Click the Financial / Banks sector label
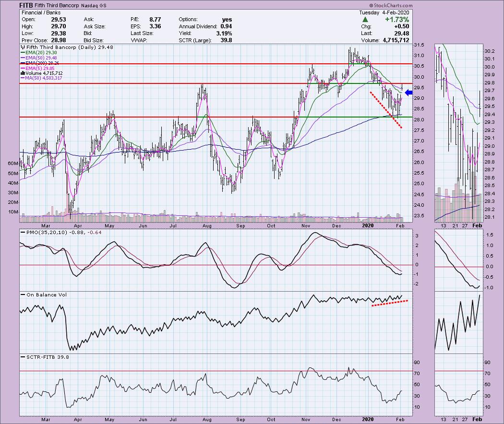 (x=41, y=12)
